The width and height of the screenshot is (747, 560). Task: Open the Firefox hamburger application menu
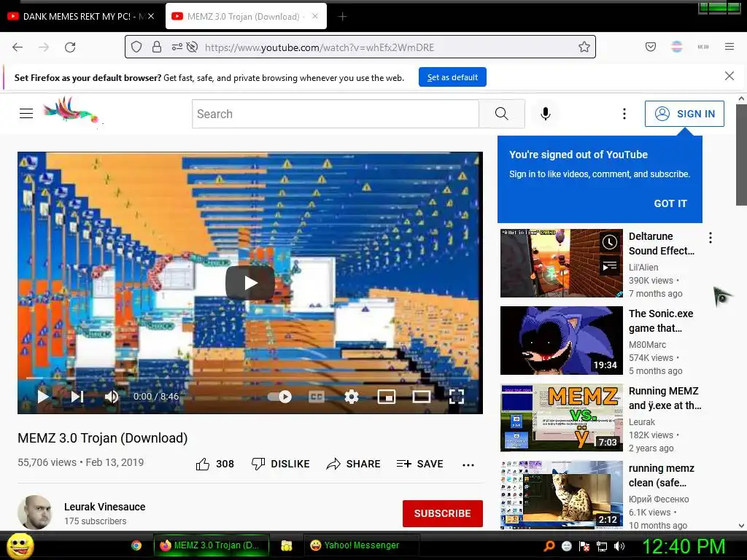coord(729,47)
